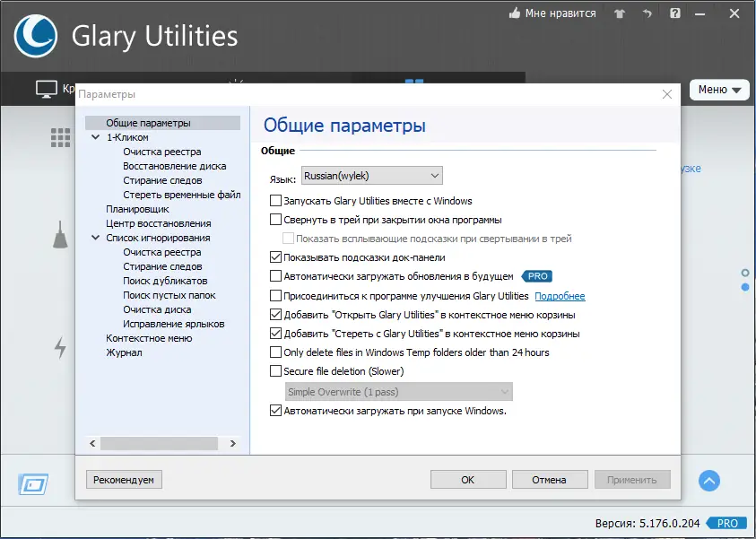Click the Рекомендуем button
Image resolution: width=756 pixels, height=539 pixels.
123,479
